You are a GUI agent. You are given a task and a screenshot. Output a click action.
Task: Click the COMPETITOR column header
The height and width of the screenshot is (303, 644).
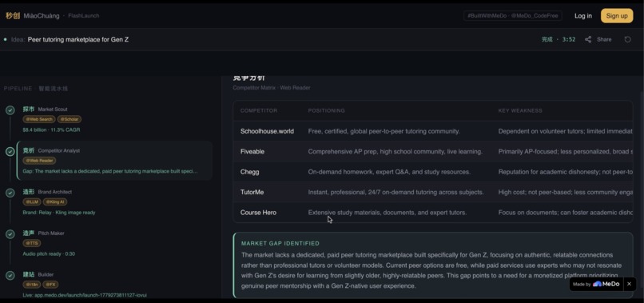(x=259, y=110)
